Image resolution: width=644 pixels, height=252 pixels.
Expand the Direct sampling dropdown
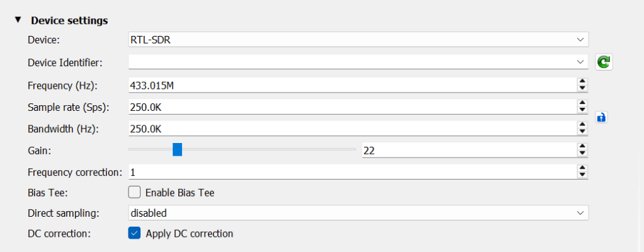point(358,213)
